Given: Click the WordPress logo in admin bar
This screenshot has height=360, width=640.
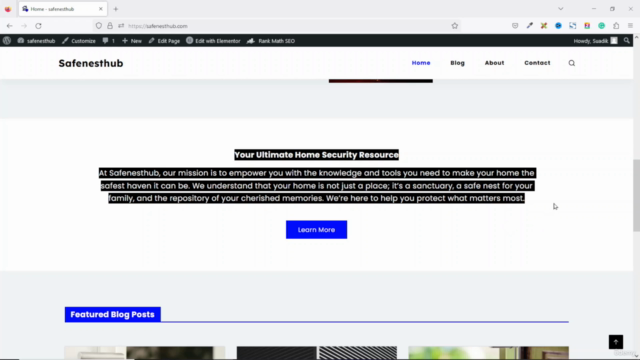Looking at the screenshot, I should tap(7, 41).
